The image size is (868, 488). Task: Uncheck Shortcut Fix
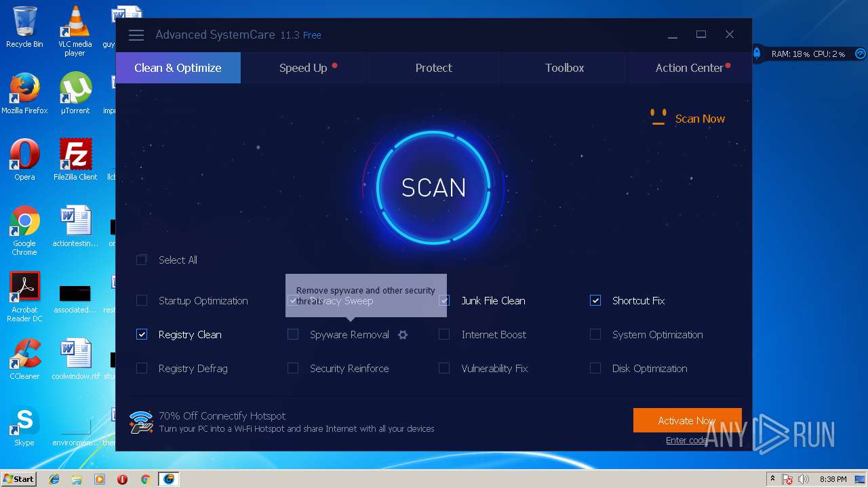tap(595, 300)
